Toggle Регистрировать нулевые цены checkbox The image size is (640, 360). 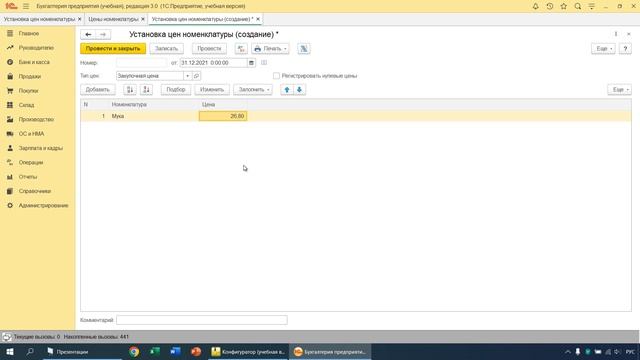[x=276, y=76]
